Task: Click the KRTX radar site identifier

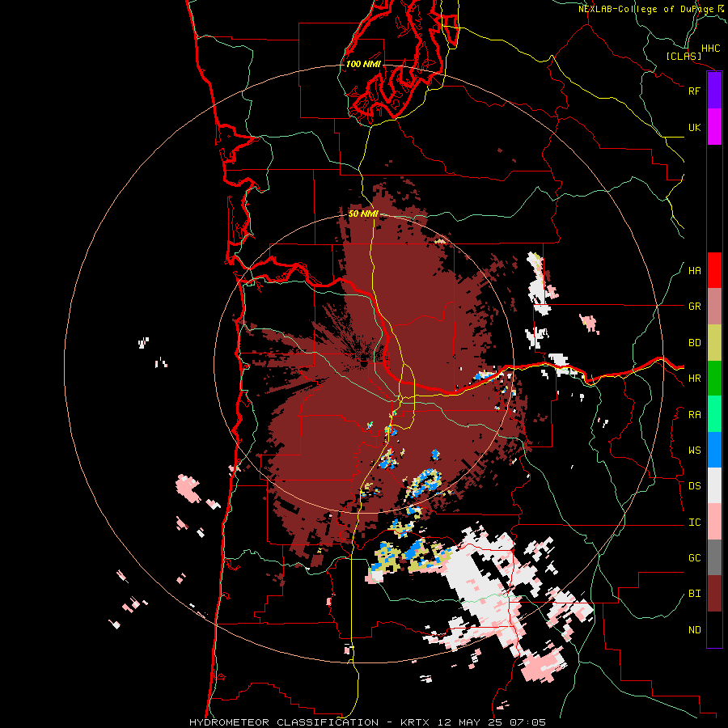Action: coord(415,722)
